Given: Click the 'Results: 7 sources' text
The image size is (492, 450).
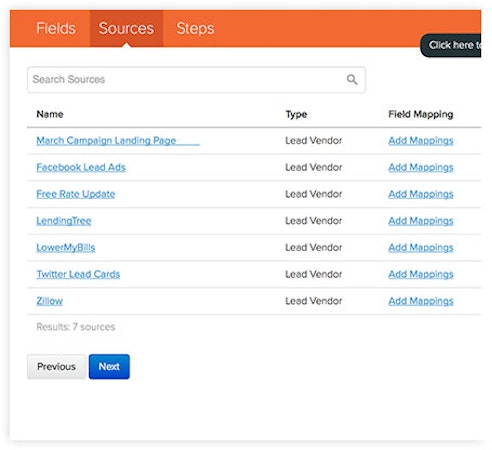Looking at the screenshot, I should point(76,327).
